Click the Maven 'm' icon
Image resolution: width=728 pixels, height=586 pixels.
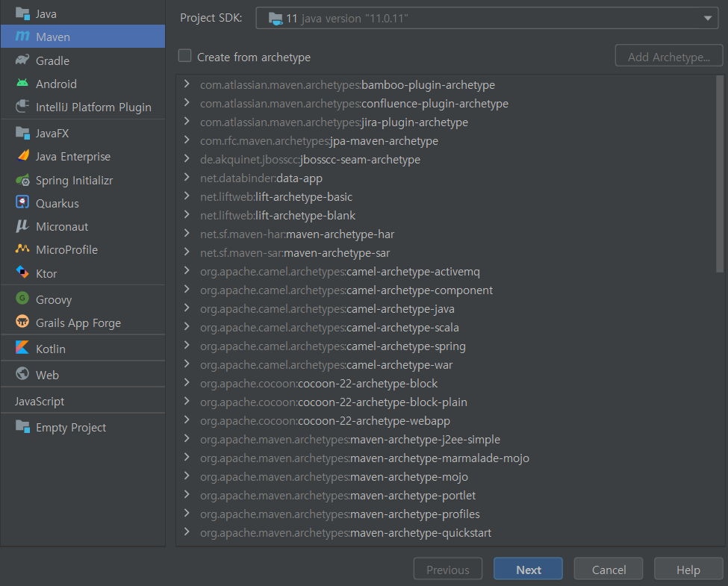click(22, 37)
